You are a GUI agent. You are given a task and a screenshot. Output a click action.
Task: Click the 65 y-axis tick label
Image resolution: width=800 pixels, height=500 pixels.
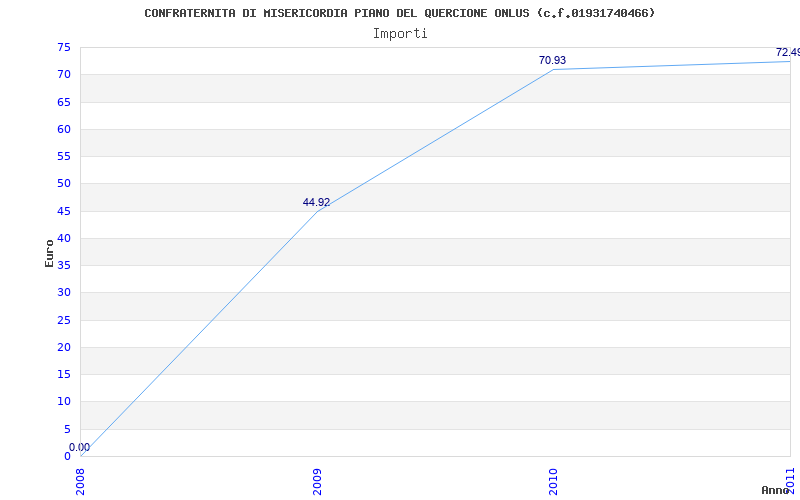64,102
